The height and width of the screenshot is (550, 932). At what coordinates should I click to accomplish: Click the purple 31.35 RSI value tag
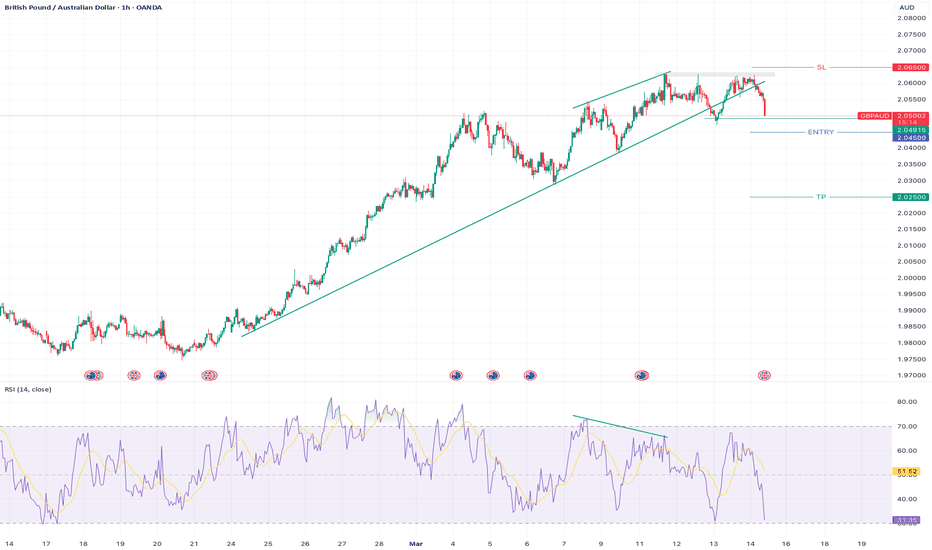point(907,520)
